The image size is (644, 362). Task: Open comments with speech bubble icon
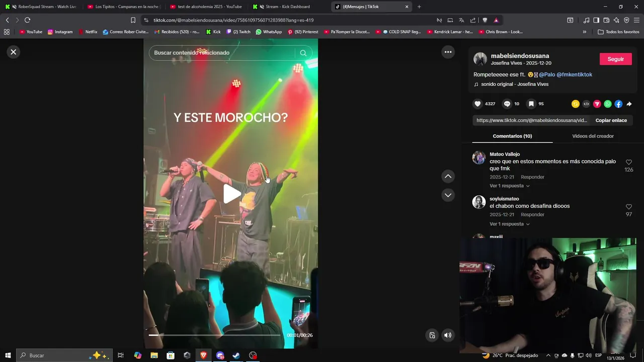(x=507, y=104)
